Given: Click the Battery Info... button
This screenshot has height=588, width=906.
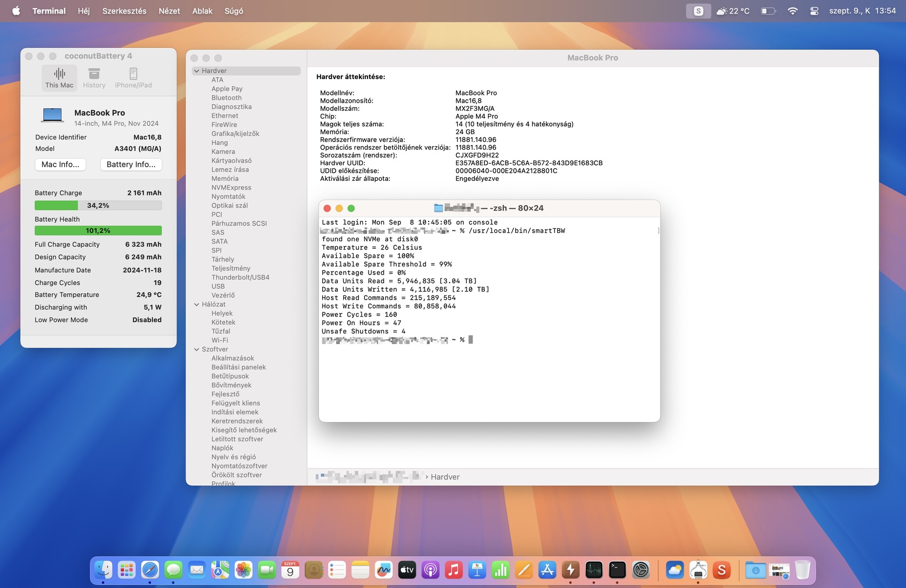Looking at the screenshot, I should click(x=131, y=164).
